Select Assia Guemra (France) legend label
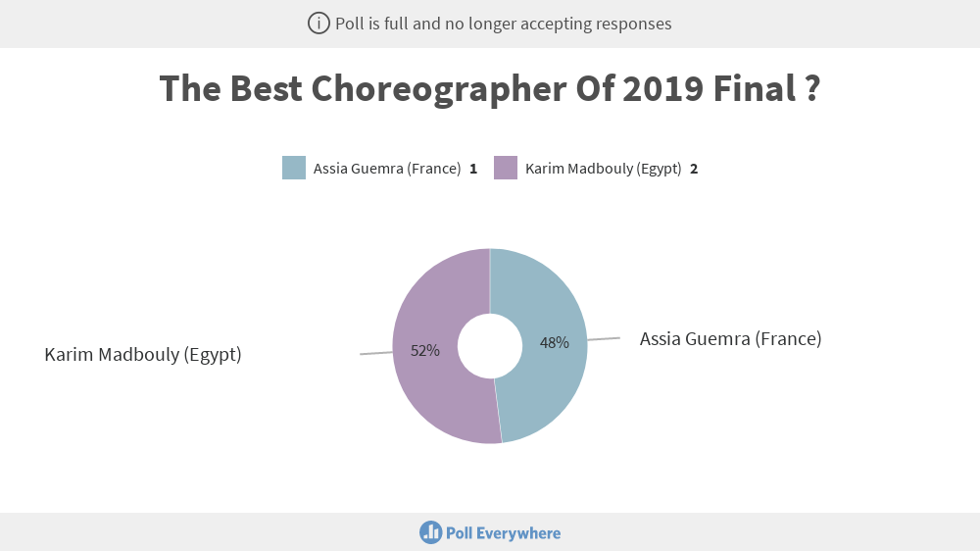The height and width of the screenshot is (551, 980). 387,169
